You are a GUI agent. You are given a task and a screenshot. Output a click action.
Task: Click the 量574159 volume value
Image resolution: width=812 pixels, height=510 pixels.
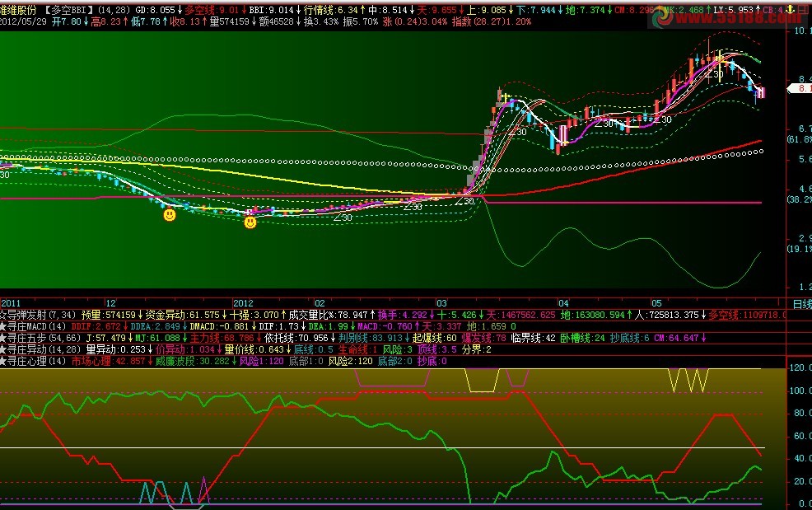pos(230,21)
